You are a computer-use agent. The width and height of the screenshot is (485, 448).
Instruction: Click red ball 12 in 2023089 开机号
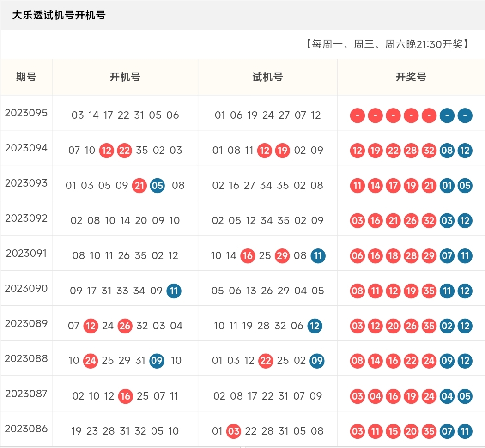[91, 326]
